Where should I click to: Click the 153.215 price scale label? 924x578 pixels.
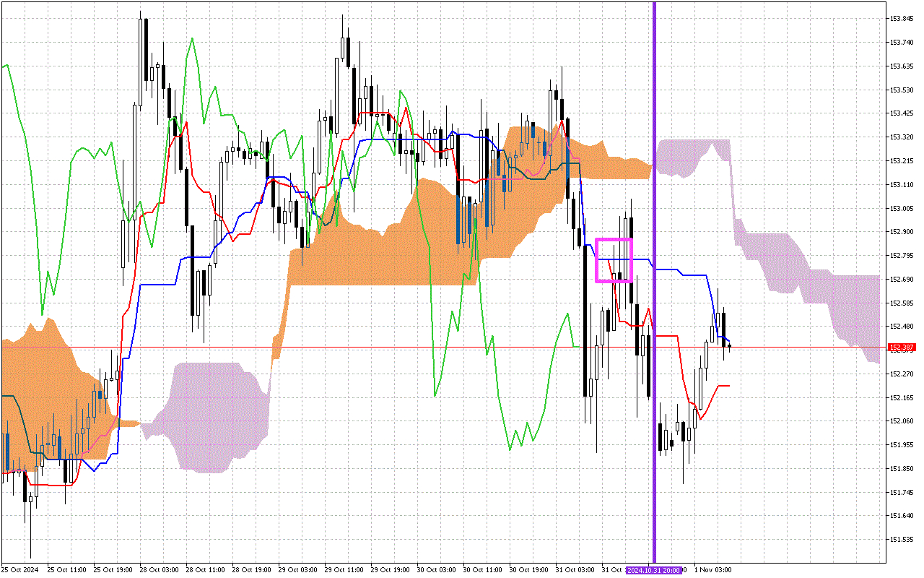point(902,161)
